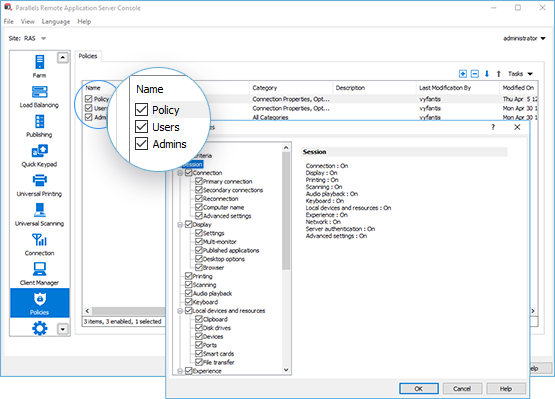The height and width of the screenshot is (399, 555).
Task: Click the gear settings icon in sidebar
Action: (x=40, y=328)
